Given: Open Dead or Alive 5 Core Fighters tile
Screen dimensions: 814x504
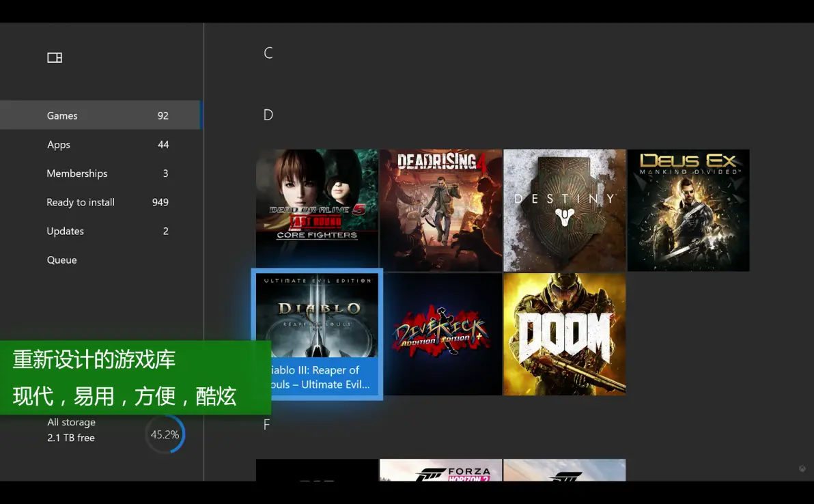Looking at the screenshot, I should pyautogui.click(x=317, y=210).
